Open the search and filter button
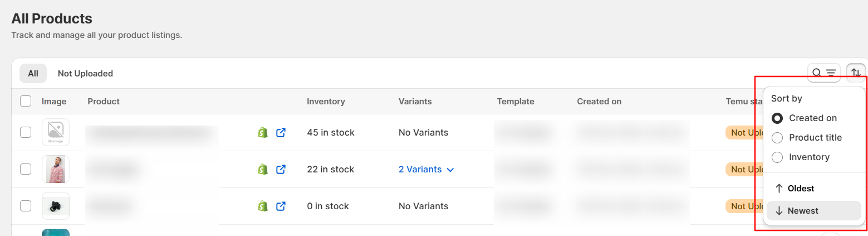 click(824, 73)
